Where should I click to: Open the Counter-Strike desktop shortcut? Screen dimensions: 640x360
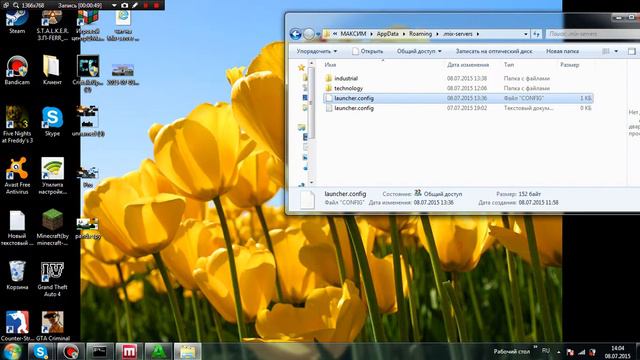tap(17, 326)
